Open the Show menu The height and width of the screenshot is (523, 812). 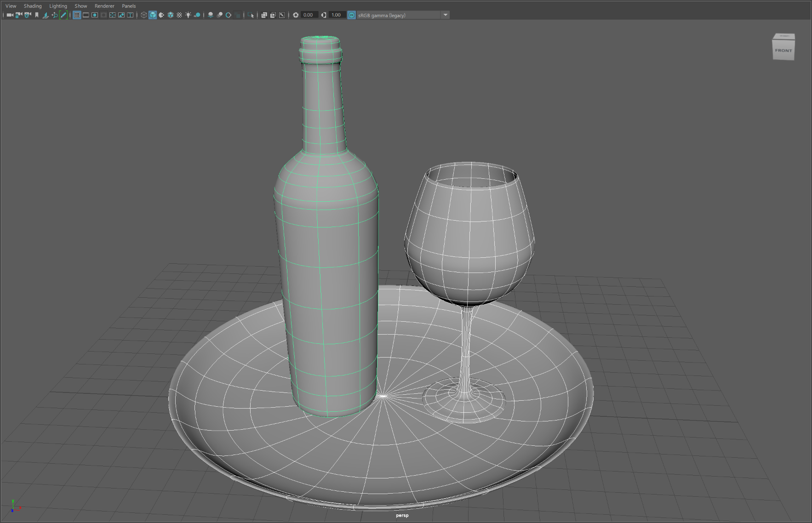(x=81, y=6)
